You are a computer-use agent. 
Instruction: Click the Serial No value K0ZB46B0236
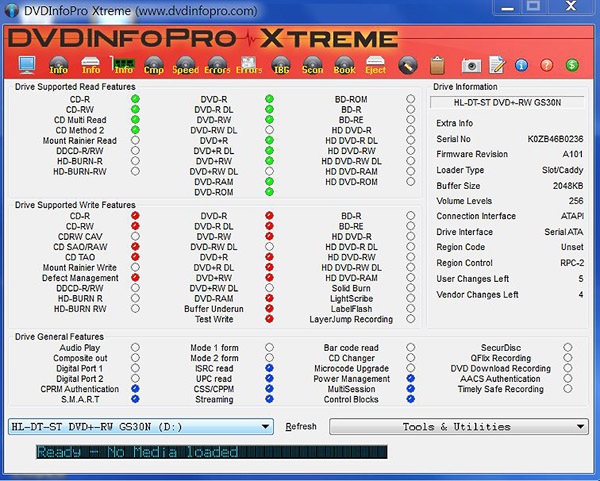[x=555, y=139]
